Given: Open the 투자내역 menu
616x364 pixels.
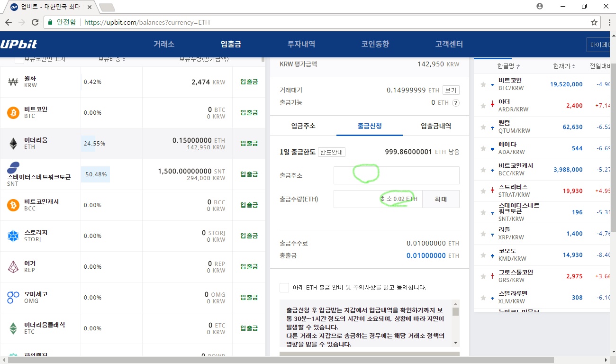Looking at the screenshot, I should click(301, 44).
